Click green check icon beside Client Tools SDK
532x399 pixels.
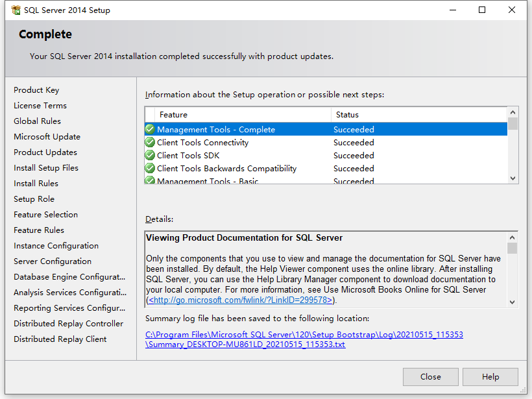[150, 156]
